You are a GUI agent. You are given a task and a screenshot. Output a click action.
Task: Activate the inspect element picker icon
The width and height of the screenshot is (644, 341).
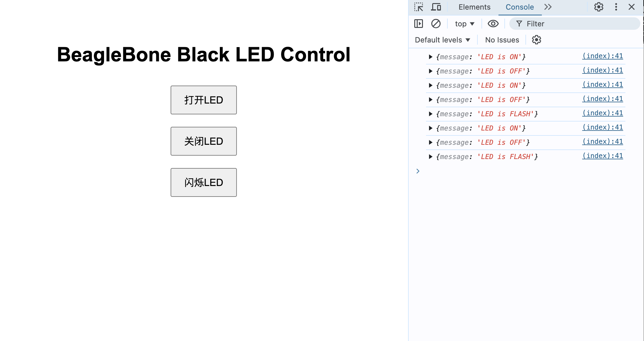[419, 7]
